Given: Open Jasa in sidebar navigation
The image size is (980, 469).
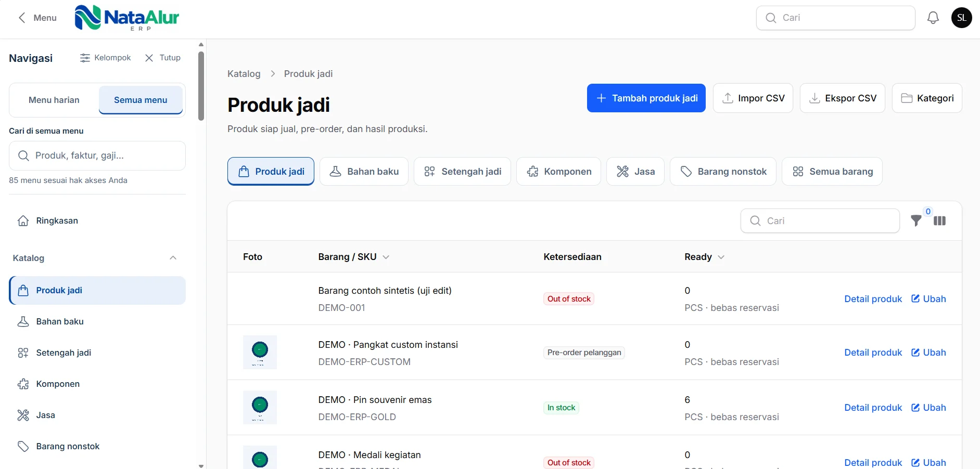Looking at the screenshot, I should coord(97,415).
